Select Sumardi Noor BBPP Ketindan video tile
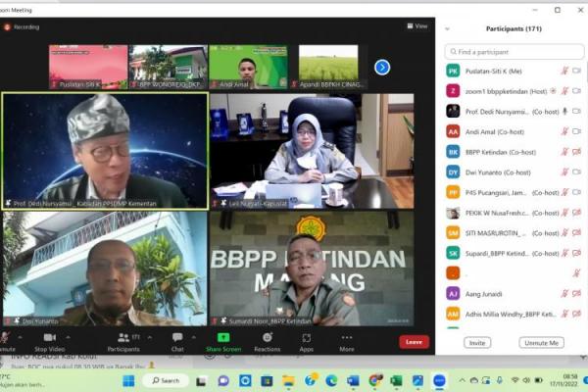Screen dimensions: 588x392 coord(312,269)
